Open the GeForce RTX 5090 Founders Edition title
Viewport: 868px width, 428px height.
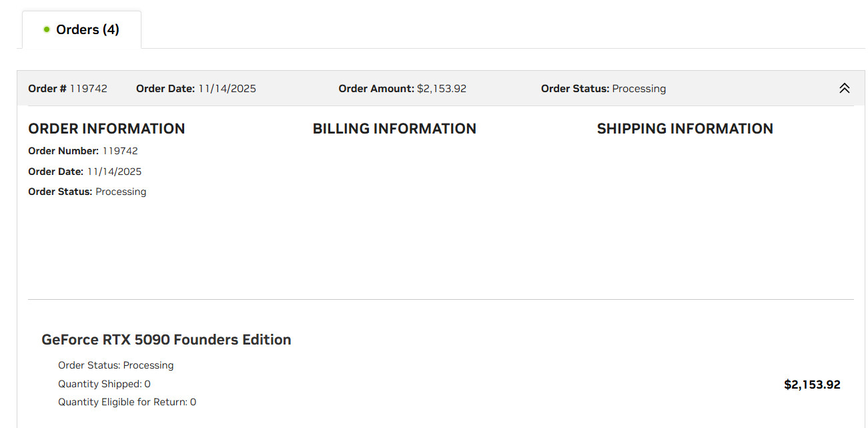(166, 339)
